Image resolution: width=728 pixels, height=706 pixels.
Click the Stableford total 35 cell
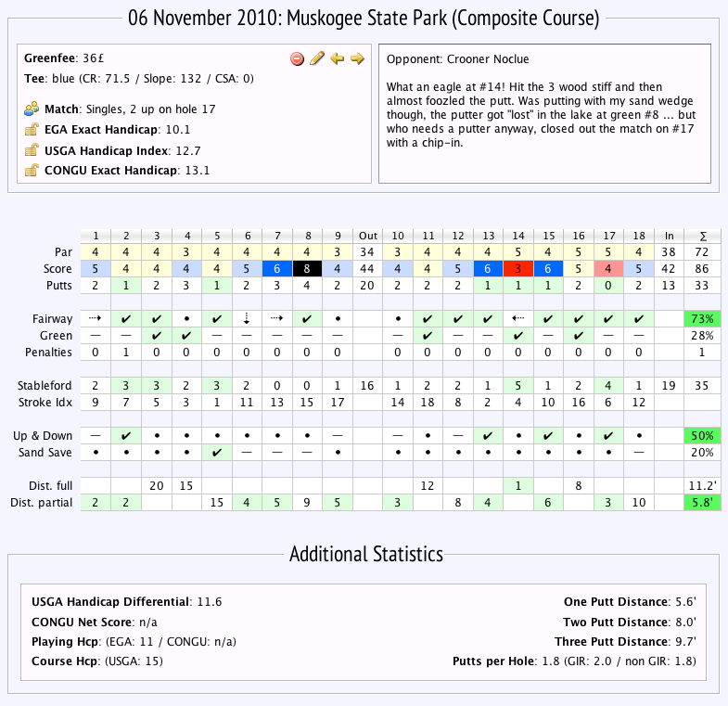[x=702, y=386]
